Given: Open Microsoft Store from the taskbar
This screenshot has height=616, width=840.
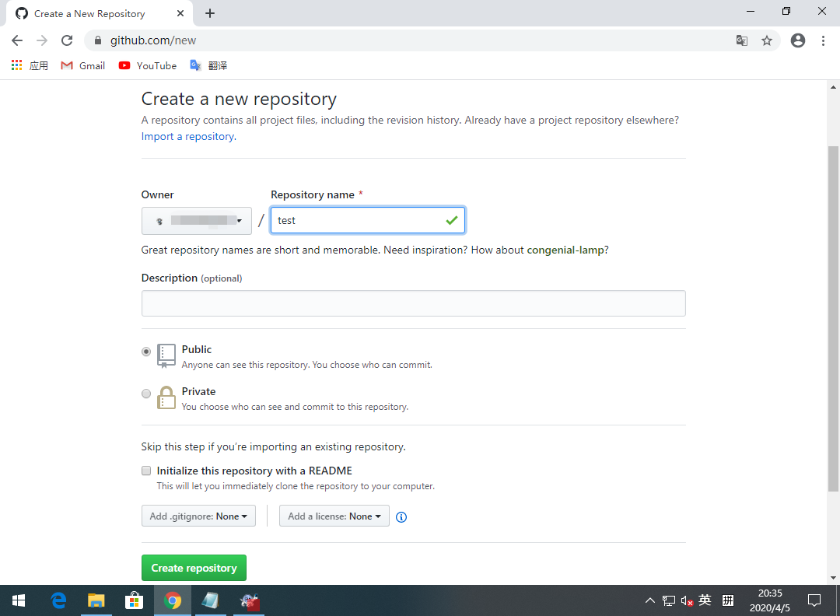Looking at the screenshot, I should (134, 600).
